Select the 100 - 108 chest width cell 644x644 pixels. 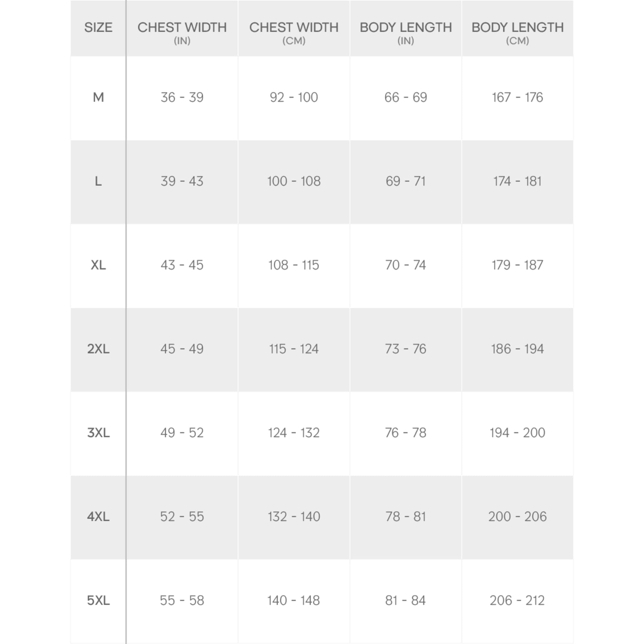point(294,181)
